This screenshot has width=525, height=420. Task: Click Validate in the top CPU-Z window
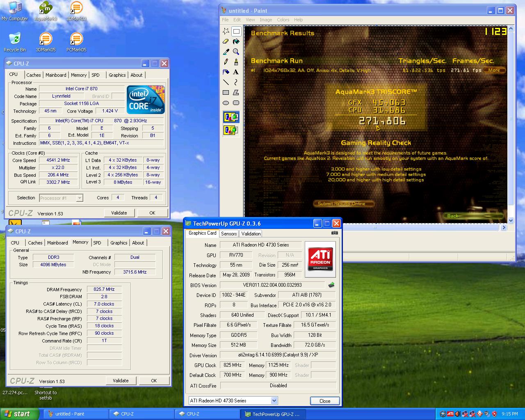[119, 213]
